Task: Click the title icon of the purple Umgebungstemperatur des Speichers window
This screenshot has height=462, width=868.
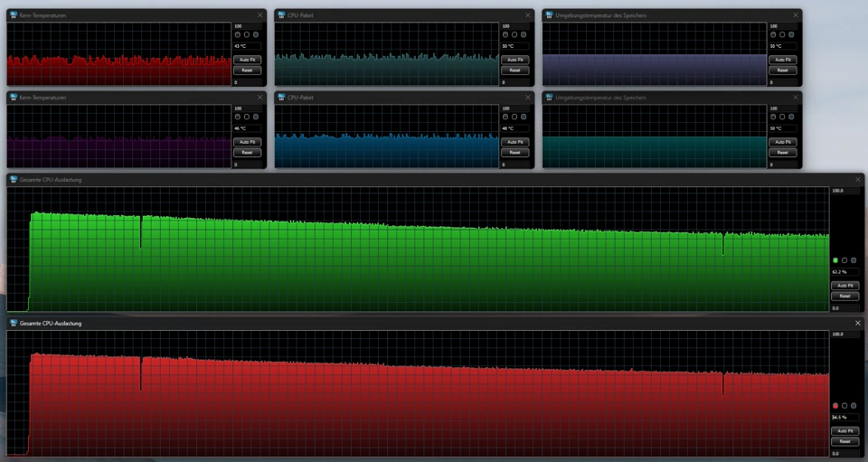Action: [x=549, y=15]
